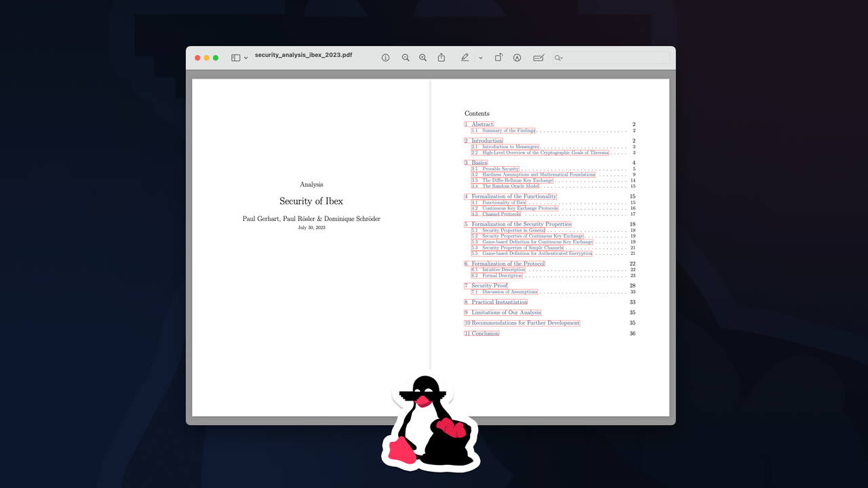Open 4.3 Channel Protocols entry

pyautogui.click(x=496, y=214)
